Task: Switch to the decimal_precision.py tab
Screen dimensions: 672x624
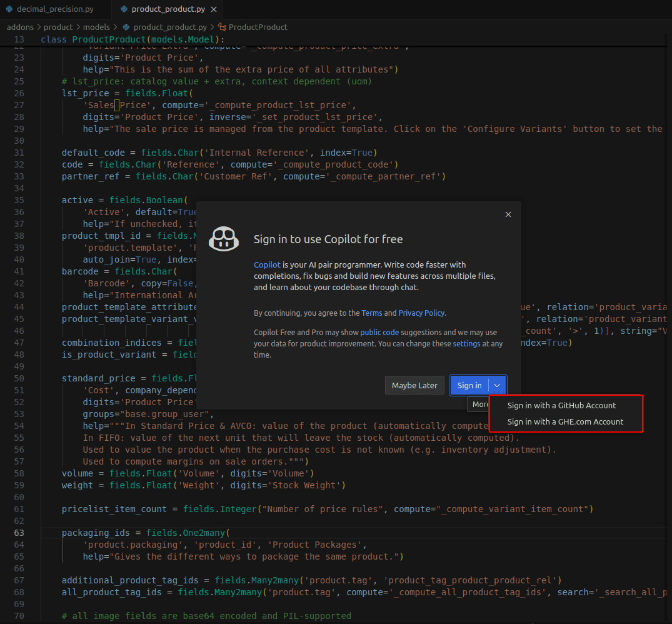Action: click(55, 9)
